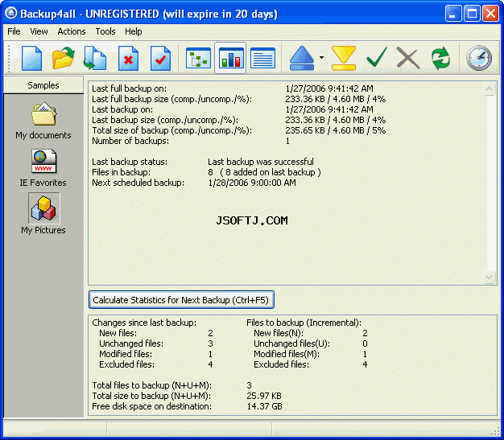Switch to the Summary list view icon
The image size is (504, 440).
(x=262, y=58)
